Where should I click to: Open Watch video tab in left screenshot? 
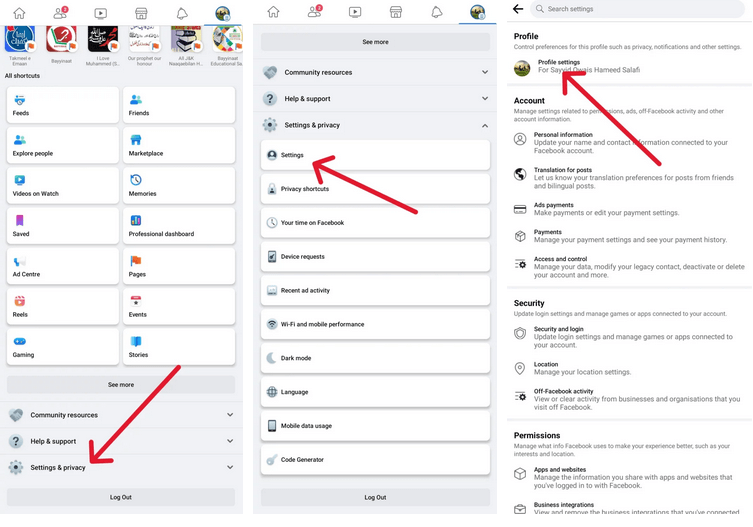[100, 13]
